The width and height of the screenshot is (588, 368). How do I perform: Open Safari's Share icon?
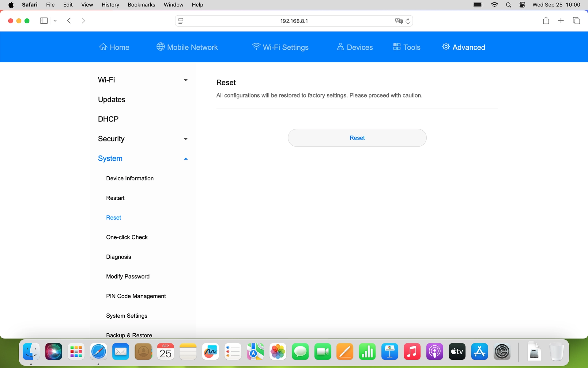coord(546,21)
